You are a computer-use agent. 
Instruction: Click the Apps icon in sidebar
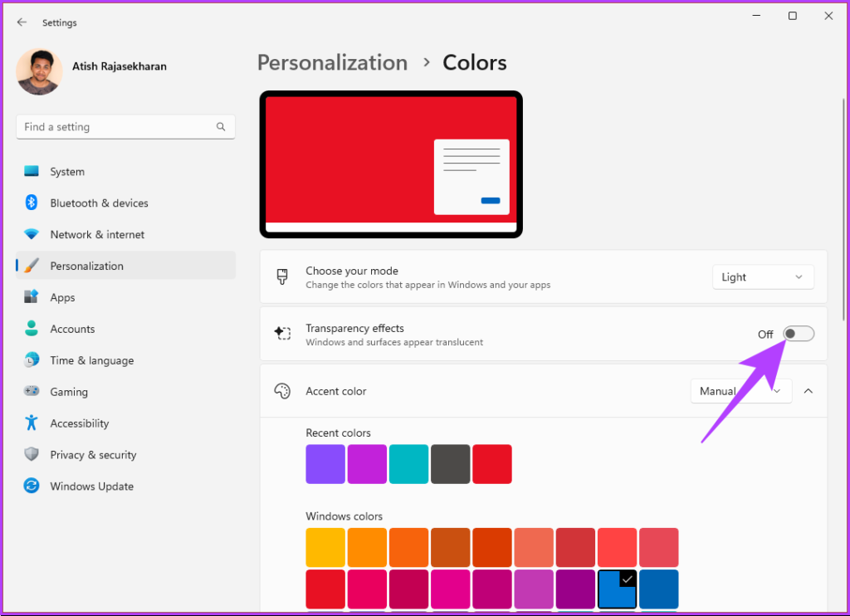point(32,297)
